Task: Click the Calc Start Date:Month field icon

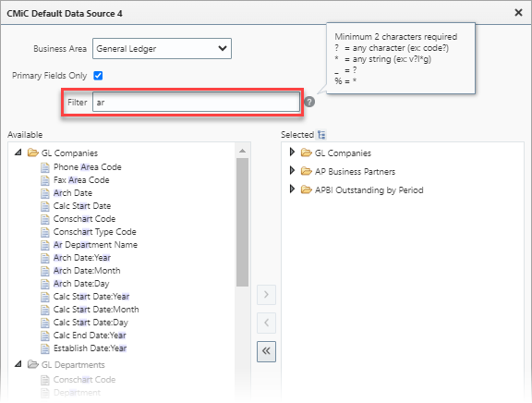Action: [x=44, y=310]
